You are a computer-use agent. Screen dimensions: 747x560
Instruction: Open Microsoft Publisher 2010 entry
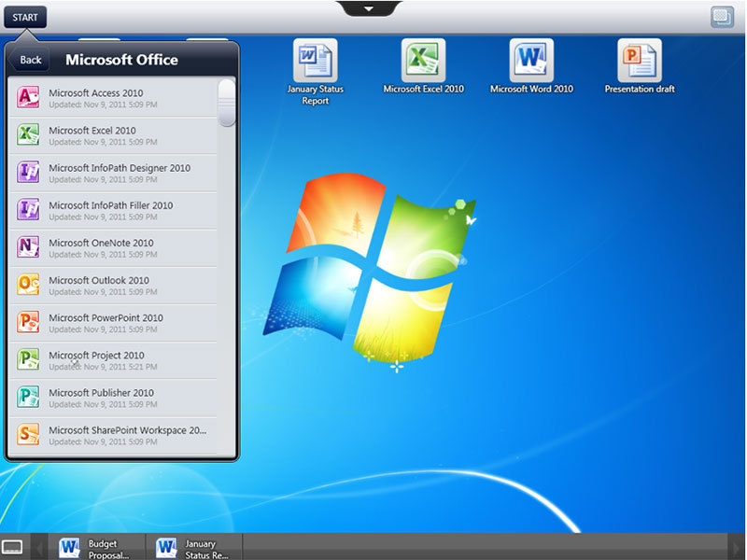click(101, 398)
